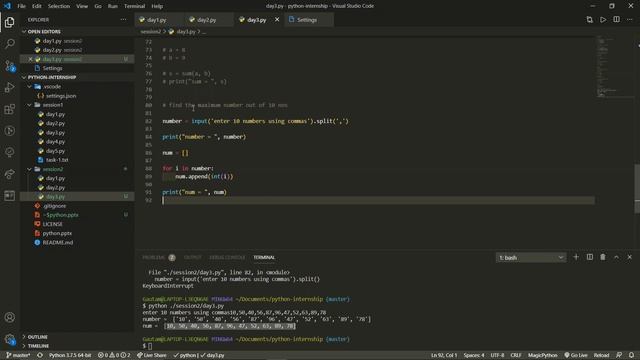Open the editor More Actions ellipsis

(x=630, y=20)
